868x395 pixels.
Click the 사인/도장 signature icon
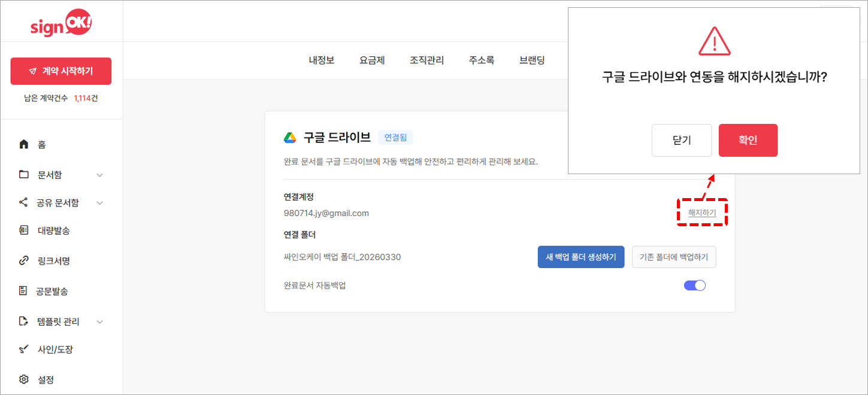pyautogui.click(x=24, y=349)
